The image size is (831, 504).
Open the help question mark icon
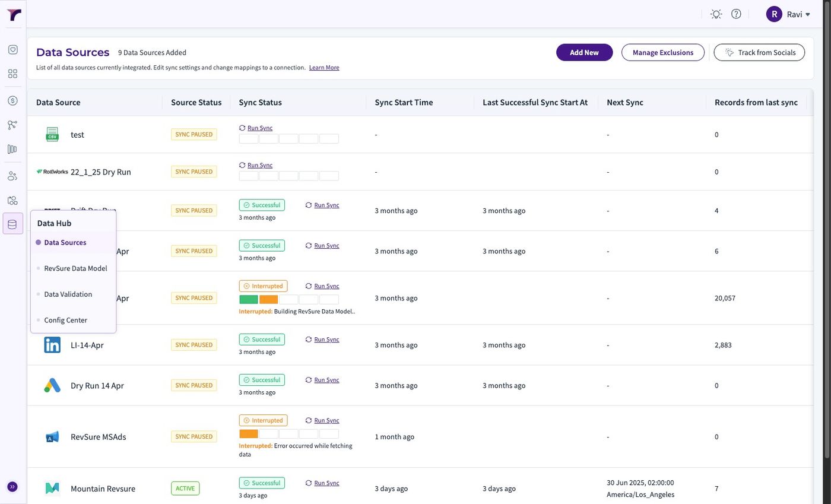736,14
